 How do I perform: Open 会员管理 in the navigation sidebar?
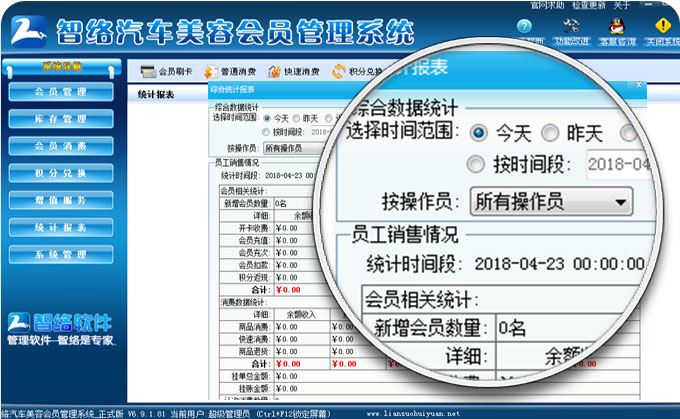pyautogui.click(x=61, y=92)
